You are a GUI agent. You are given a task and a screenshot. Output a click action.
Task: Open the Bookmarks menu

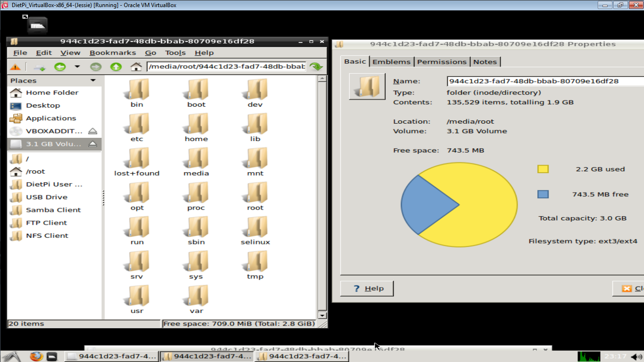click(x=113, y=53)
